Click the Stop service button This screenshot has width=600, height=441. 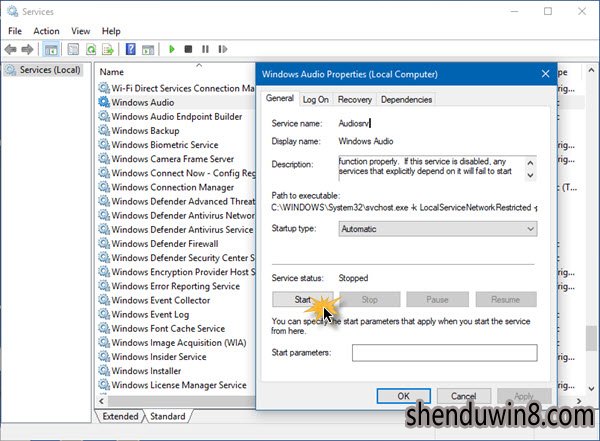click(x=370, y=299)
